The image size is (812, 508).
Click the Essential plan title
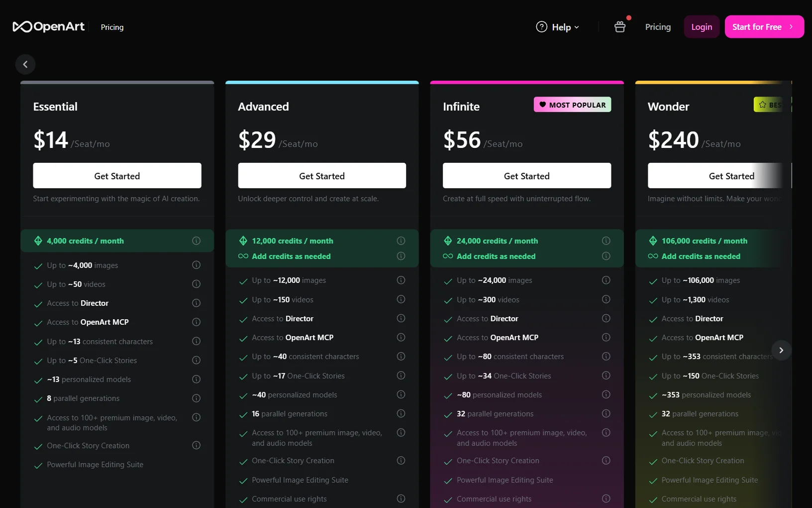pyautogui.click(x=55, y=107)
